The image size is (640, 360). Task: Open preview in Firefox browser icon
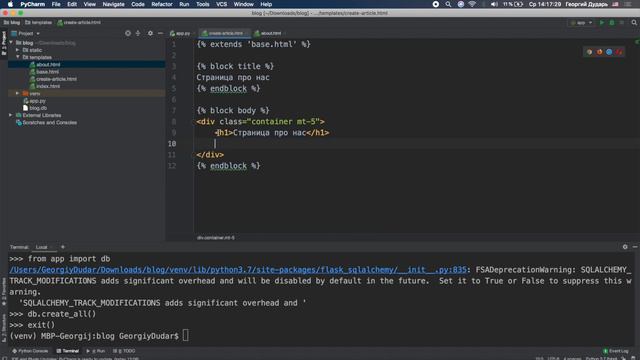point(599,52)
